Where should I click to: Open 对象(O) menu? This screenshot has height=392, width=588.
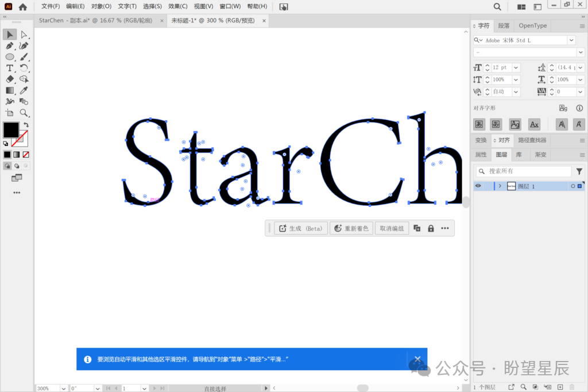click(101, 6)
